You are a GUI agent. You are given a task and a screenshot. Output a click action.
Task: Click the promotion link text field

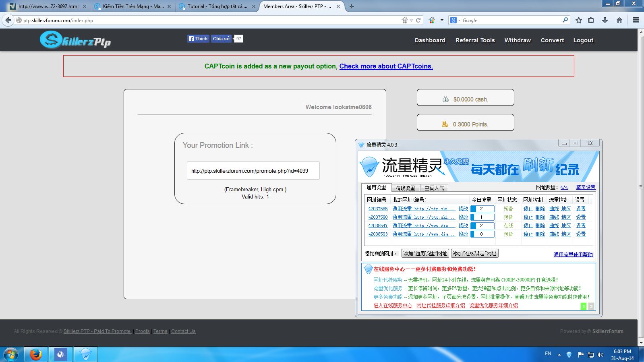point(253,171)
